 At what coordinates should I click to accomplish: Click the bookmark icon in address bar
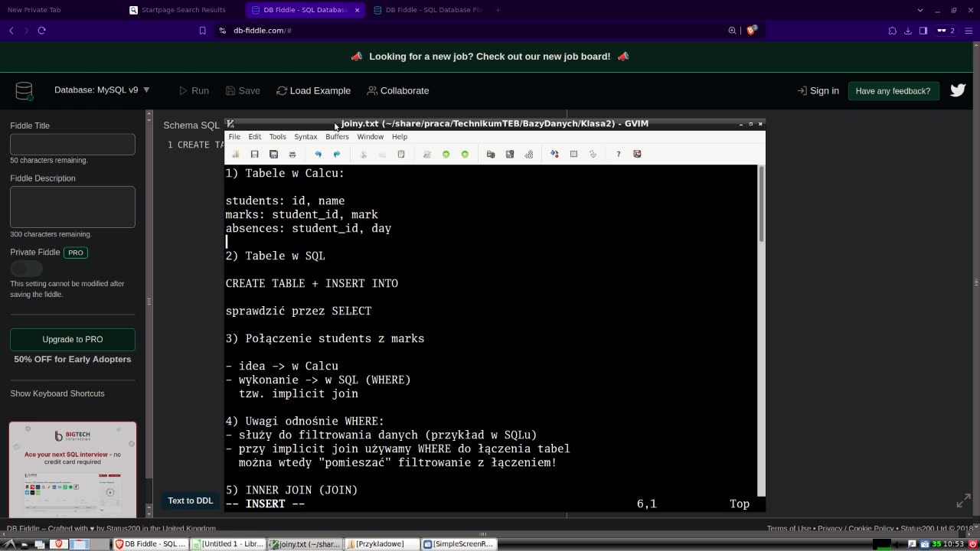[x=202, y=31]
